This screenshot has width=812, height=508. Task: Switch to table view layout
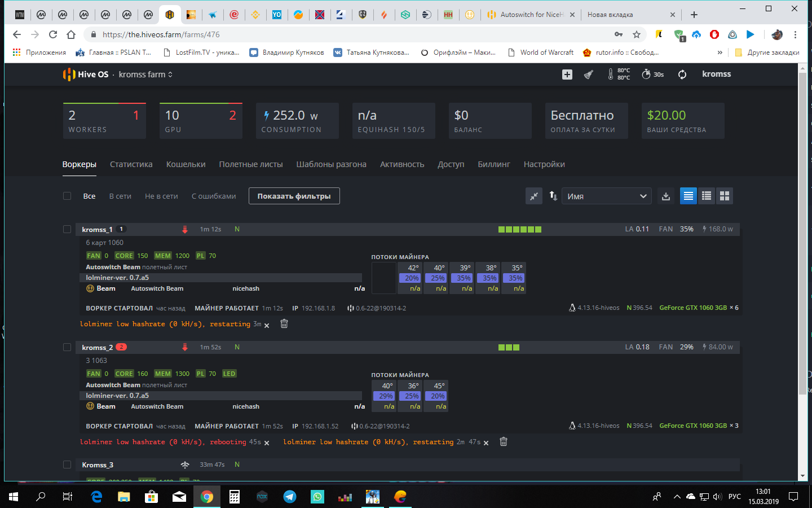(x=707, y=196)
